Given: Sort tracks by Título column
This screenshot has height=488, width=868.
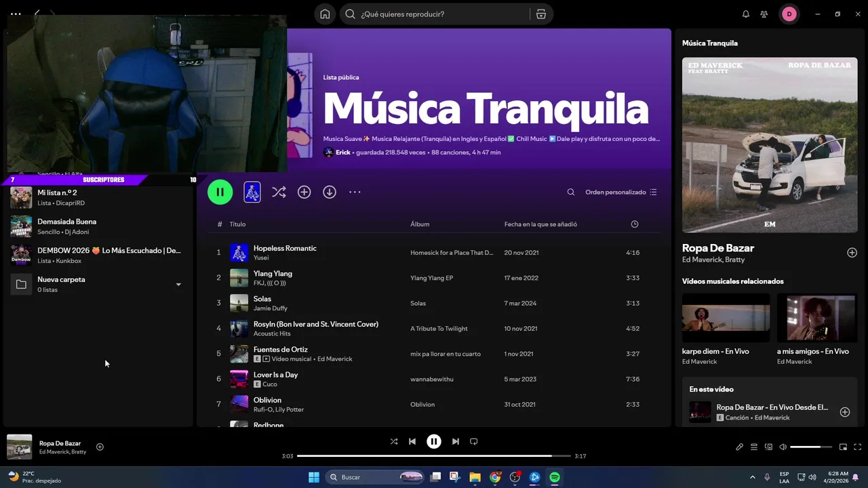Looking at the screenshot, I should [237, 224].
